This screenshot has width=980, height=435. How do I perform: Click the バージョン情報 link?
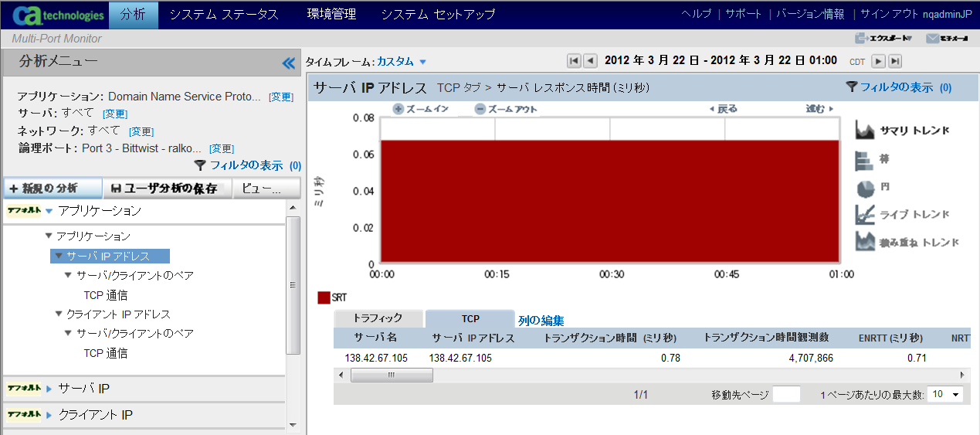810,14
